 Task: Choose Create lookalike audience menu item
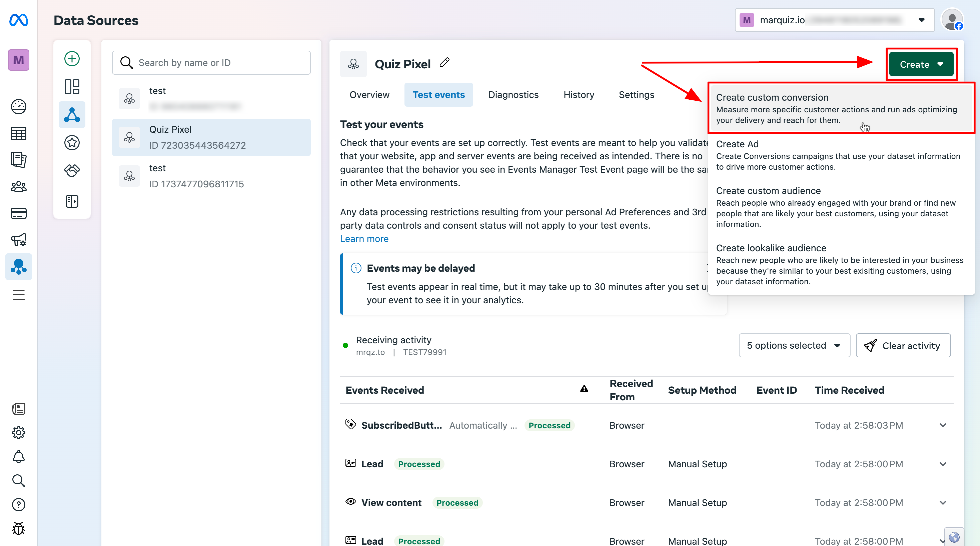click(841, 264)
